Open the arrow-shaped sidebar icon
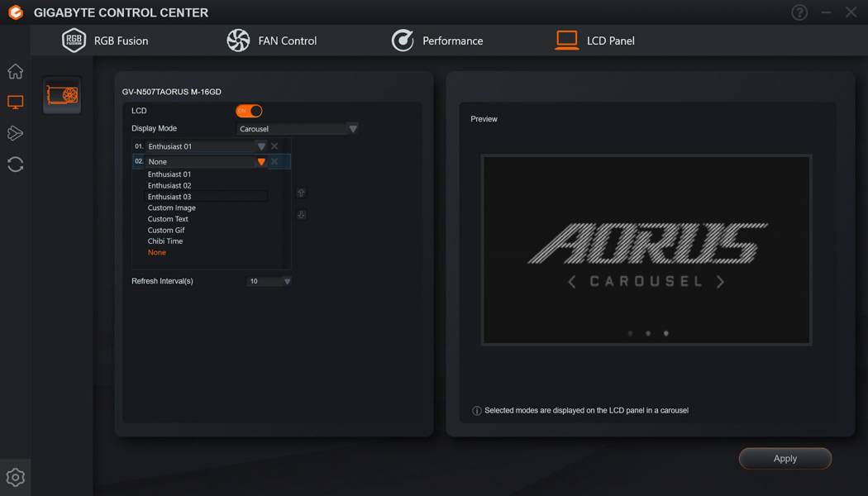The image size is (868, 496). (15, 133)
